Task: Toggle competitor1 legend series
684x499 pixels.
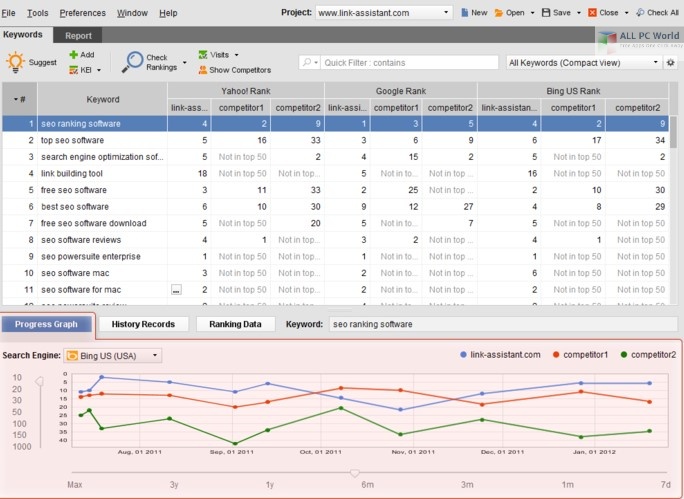Action: [580, 355]
